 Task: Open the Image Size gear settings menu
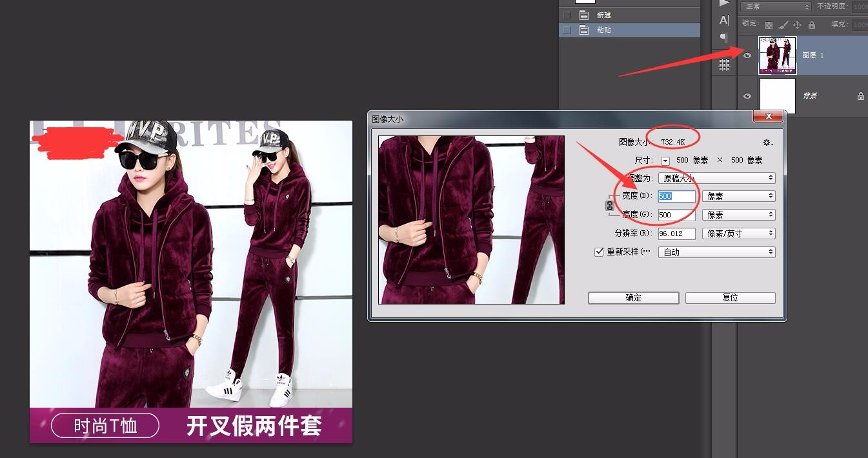767,143
